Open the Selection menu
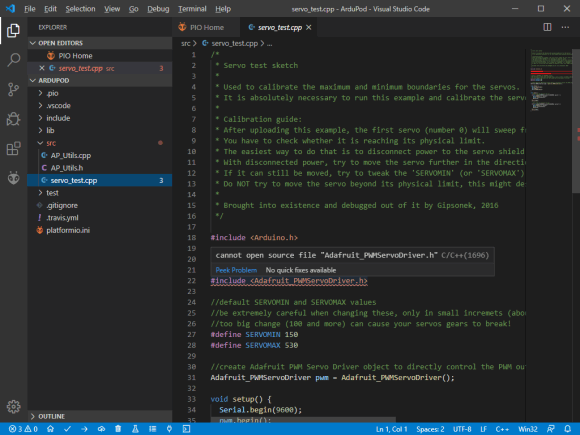 coord(80,9)
